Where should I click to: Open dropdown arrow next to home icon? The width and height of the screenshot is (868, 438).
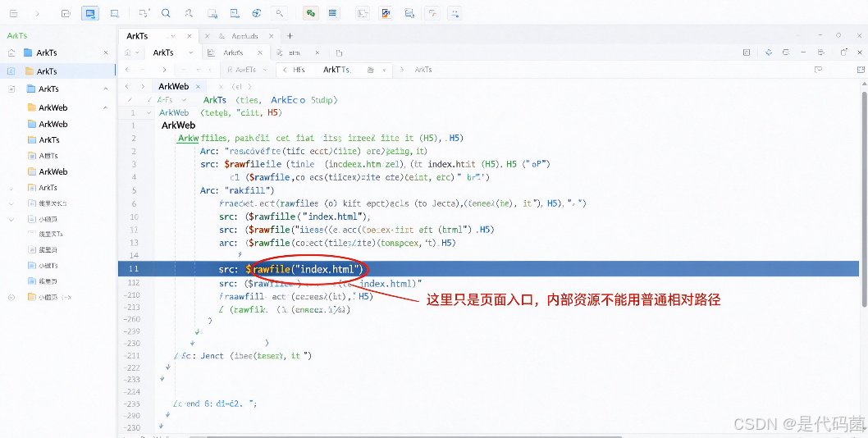pos(139,53)
